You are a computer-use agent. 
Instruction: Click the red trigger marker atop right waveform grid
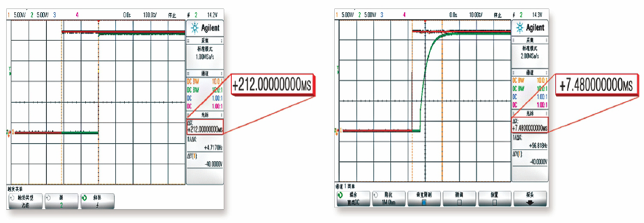click(x=425, y=22)
